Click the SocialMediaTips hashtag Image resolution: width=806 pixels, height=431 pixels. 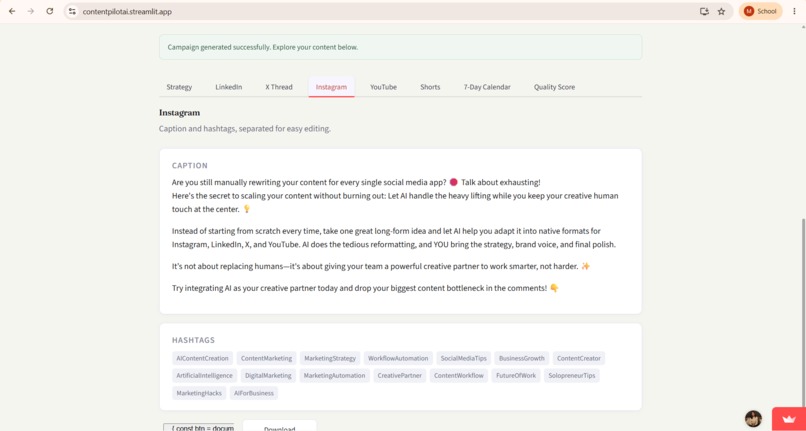463,358
